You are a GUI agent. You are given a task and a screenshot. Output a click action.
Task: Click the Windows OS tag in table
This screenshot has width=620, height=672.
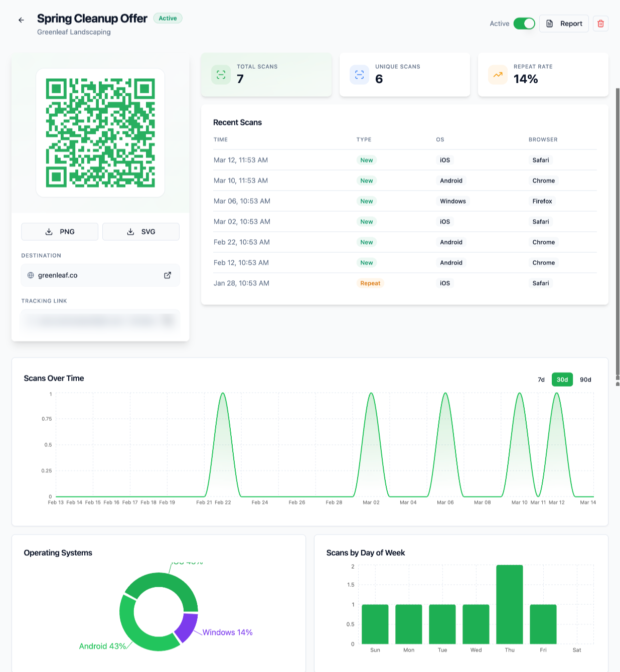pyautogui.click(x=453, y=201)
